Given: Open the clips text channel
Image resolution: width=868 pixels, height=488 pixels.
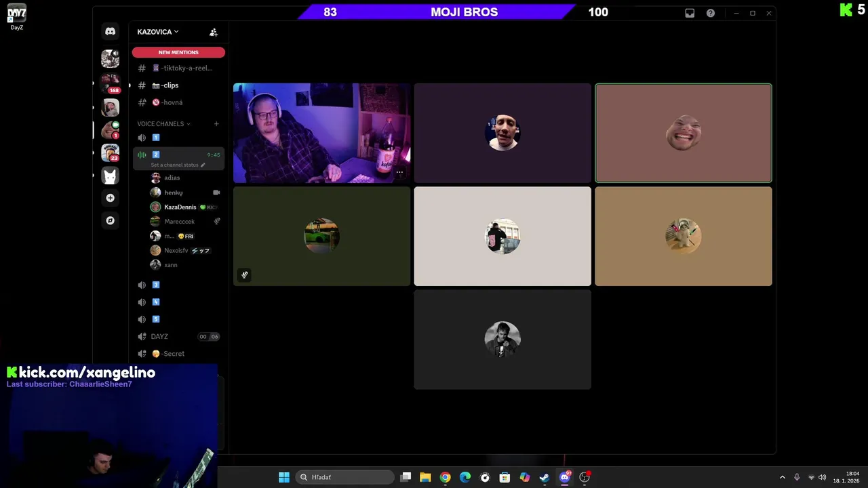Looking at the screenshot, I should click(178, 85).
